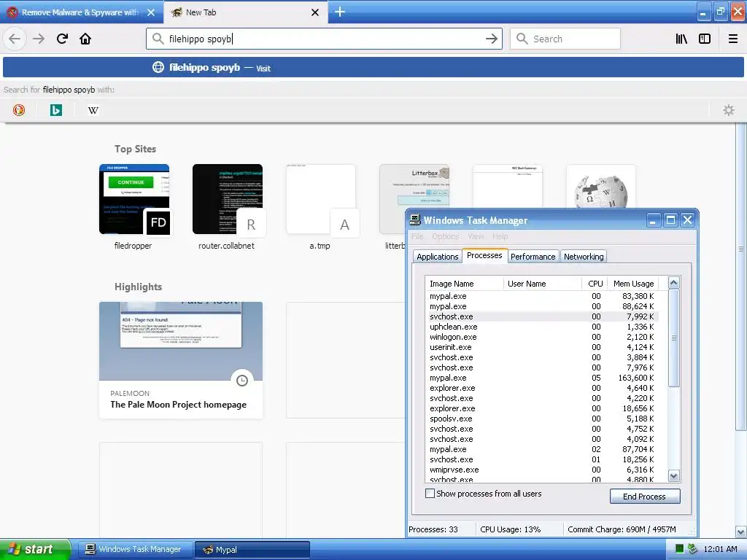Click clock icon on Pale Moon highlight
Viewport: 747px width, 560px height.
242,380
